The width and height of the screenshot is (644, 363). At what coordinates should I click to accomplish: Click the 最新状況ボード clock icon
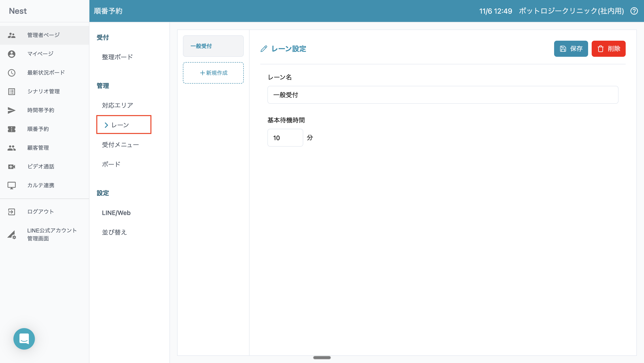pos(11,73)
